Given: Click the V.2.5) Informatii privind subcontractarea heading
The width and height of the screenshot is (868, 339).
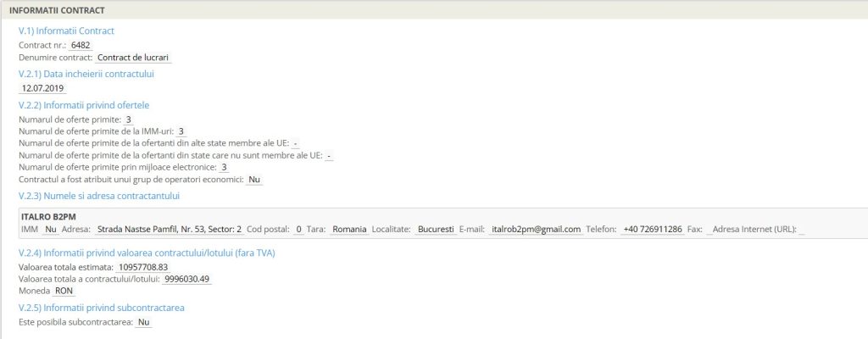Looking at the screenshot, I should tap(101, 307).
